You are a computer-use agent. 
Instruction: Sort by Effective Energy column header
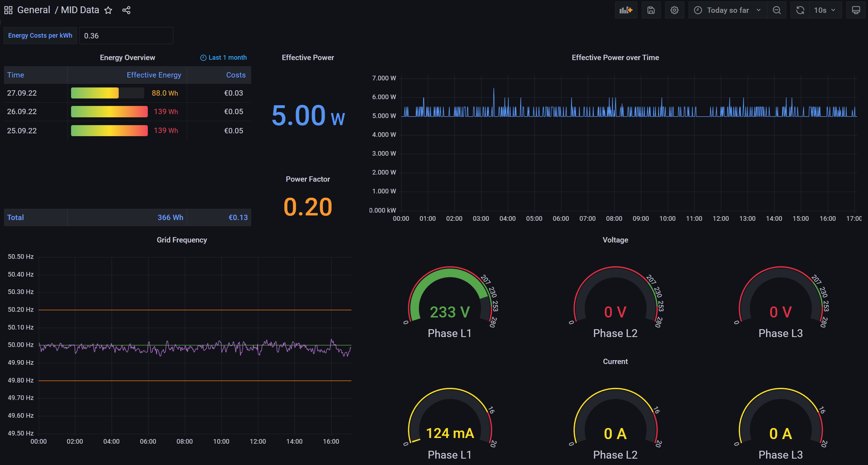point(154,75)
